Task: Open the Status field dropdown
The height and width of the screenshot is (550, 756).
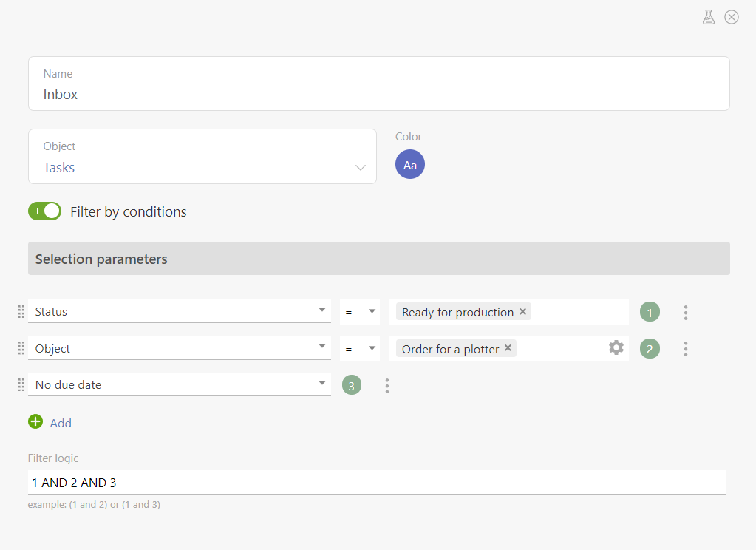Action: (180, 311)
